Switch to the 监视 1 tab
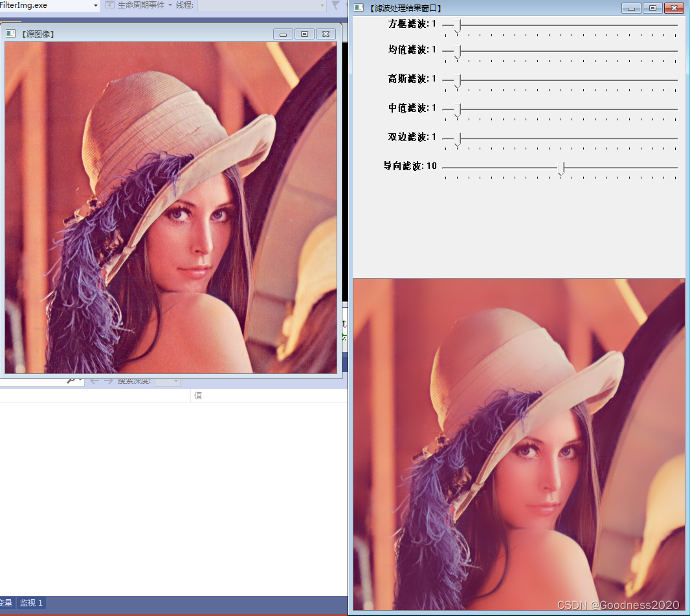This screenshot has height=616, width=690. [31, 603]
